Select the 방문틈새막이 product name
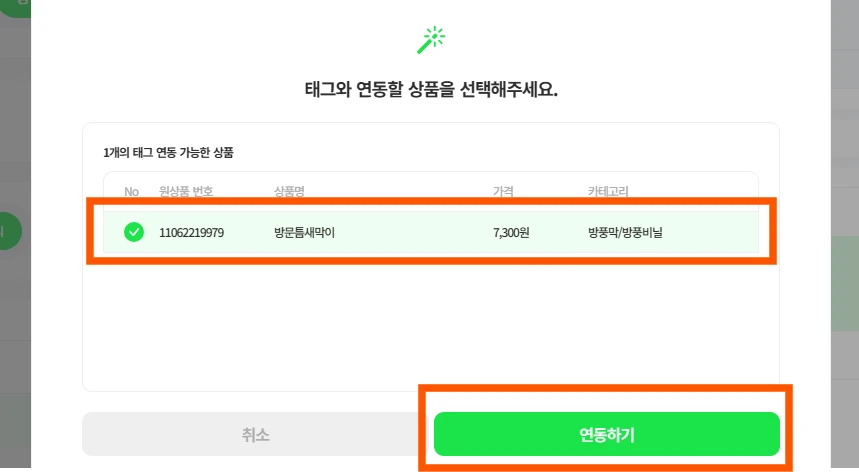 tap(304, 233)
